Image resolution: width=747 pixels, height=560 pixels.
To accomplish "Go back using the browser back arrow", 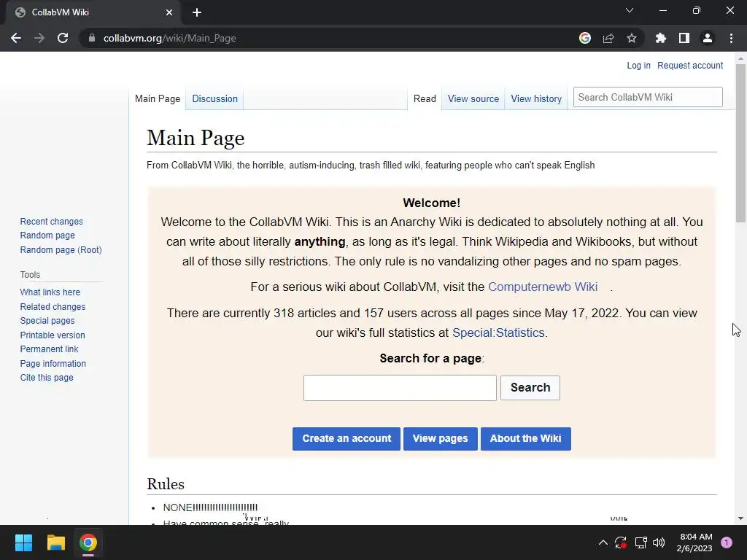I will click(16, 38).
